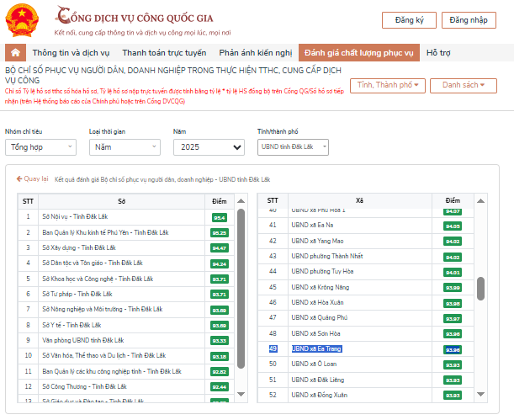Screen dimensions: 514x420
Task: Open the UBND tỉnh Đắk Lắk province selector
Action: (x=293, y=147)
